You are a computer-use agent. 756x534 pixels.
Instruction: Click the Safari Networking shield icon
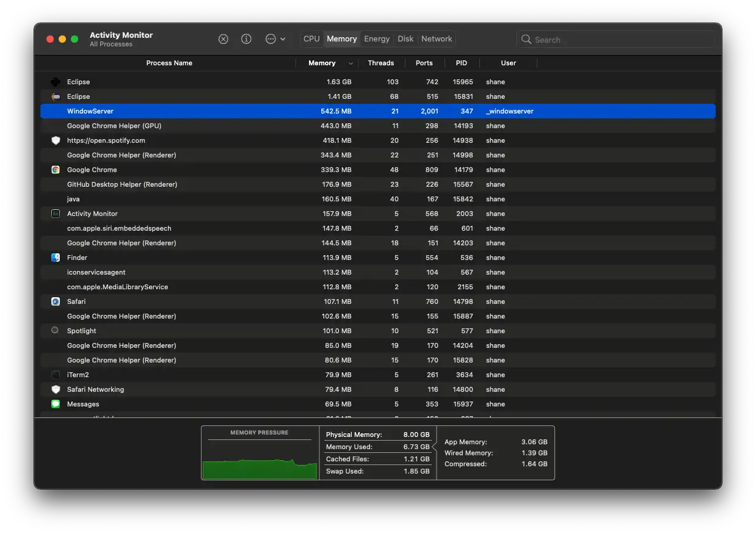[x=56, y=389]
